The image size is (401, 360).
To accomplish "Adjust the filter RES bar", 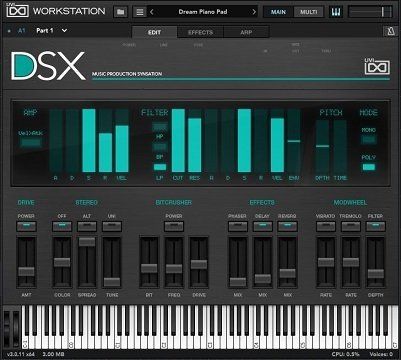I will pos(195,140).
